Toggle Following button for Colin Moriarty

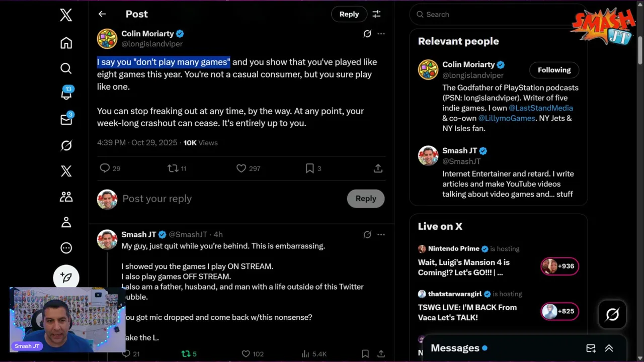click(554, 70)
